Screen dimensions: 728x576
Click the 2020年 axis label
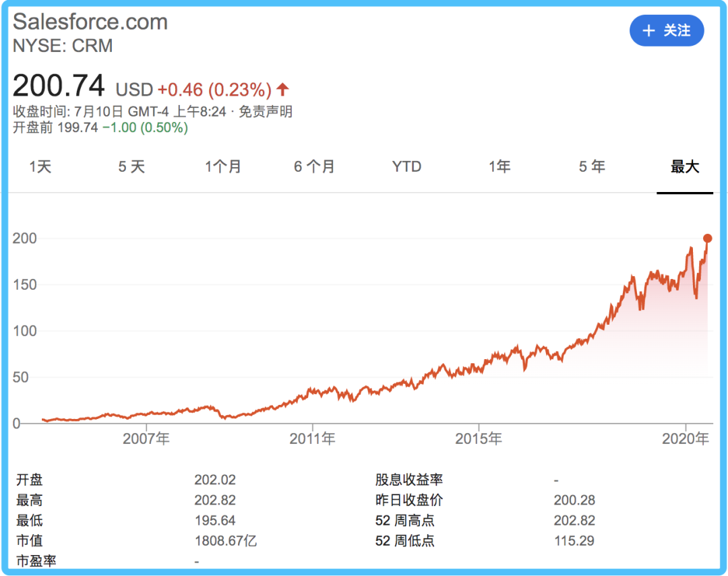686,439
